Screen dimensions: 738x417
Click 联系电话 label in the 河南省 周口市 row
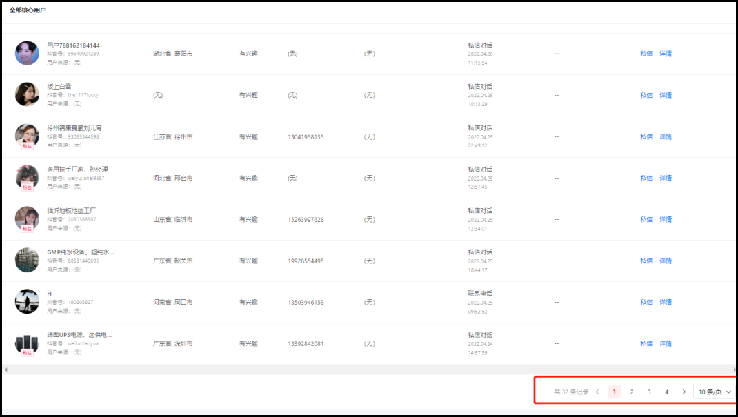(x=480, y=293)
